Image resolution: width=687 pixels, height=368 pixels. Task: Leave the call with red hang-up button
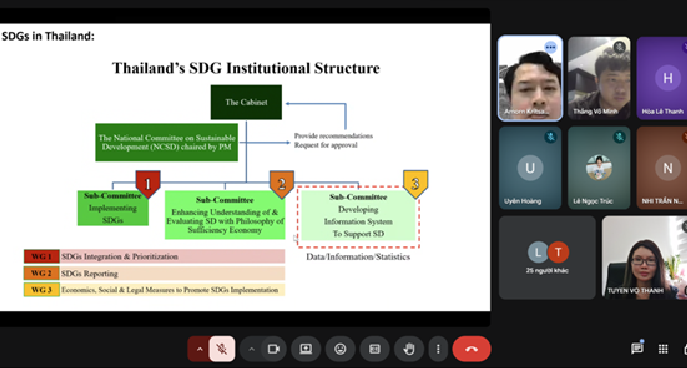tap(471, 349)
